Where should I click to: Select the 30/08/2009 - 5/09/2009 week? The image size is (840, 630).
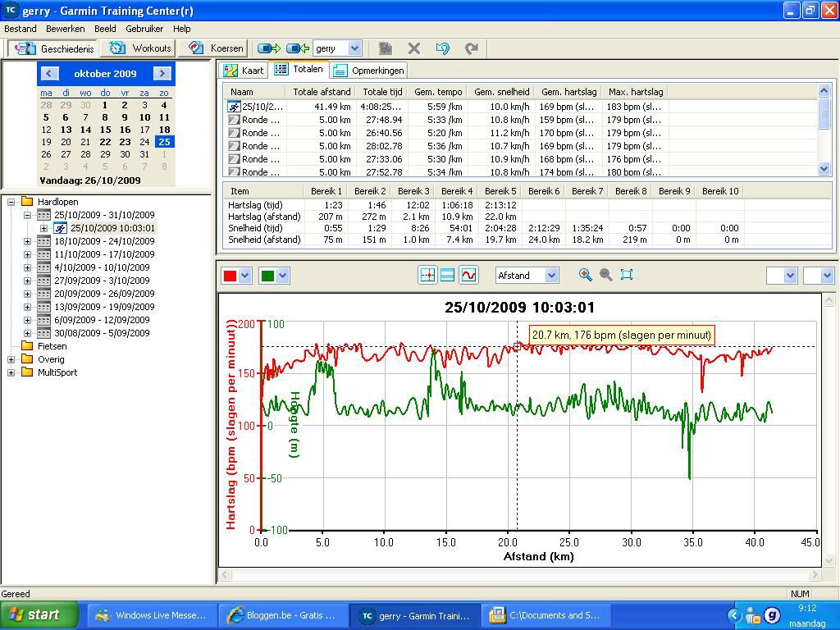click(x=102, y=333)
